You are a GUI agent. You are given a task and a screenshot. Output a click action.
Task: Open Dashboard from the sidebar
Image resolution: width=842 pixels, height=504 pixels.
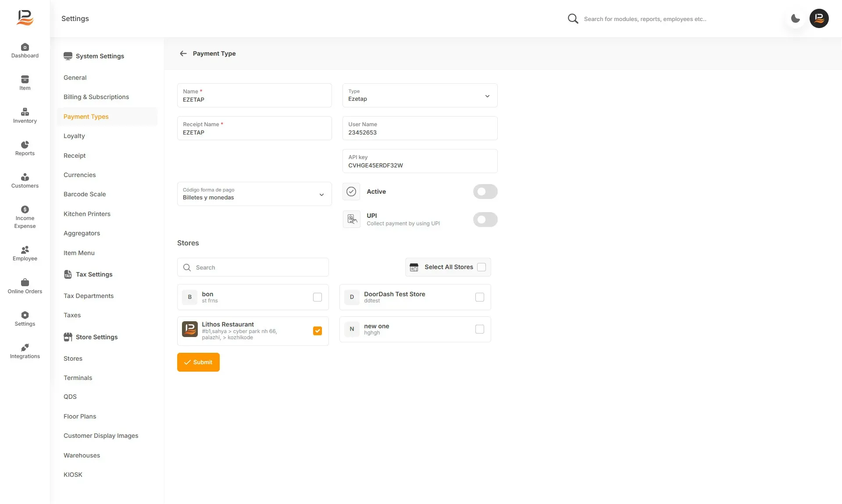tap(25, 51)
